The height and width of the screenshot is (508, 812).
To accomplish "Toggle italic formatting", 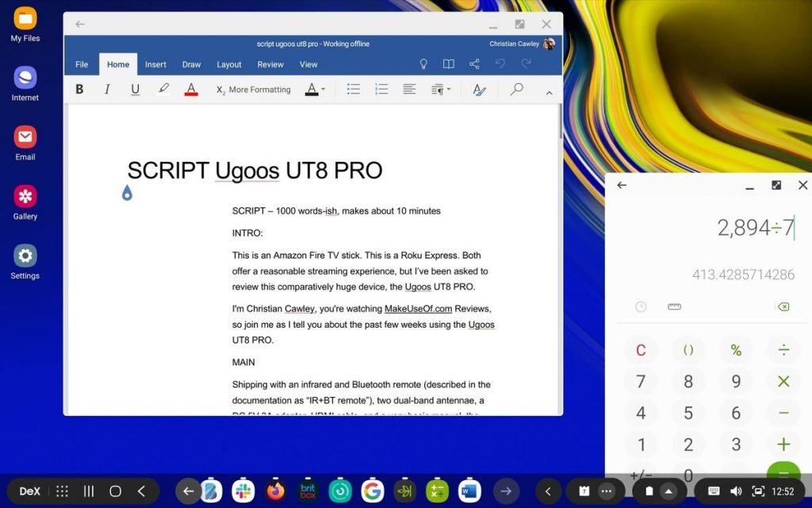I will click(x=107, y=89).
